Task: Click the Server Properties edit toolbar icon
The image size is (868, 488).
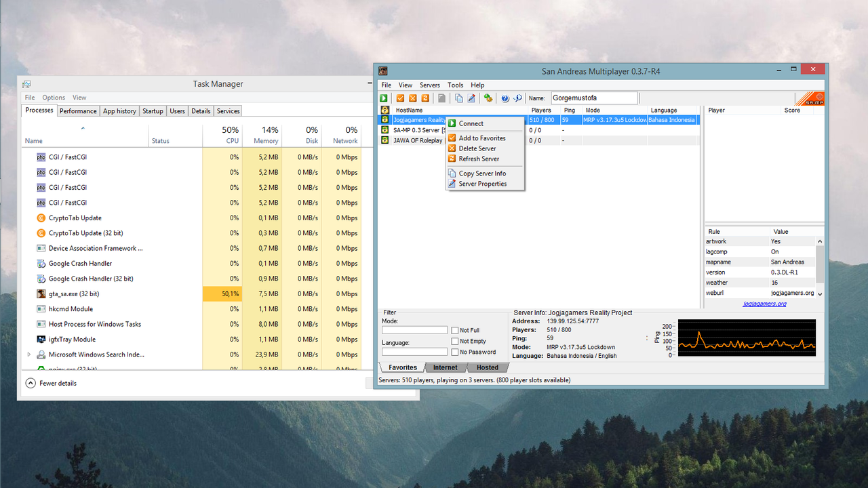Action: click(x=471, y=98)
